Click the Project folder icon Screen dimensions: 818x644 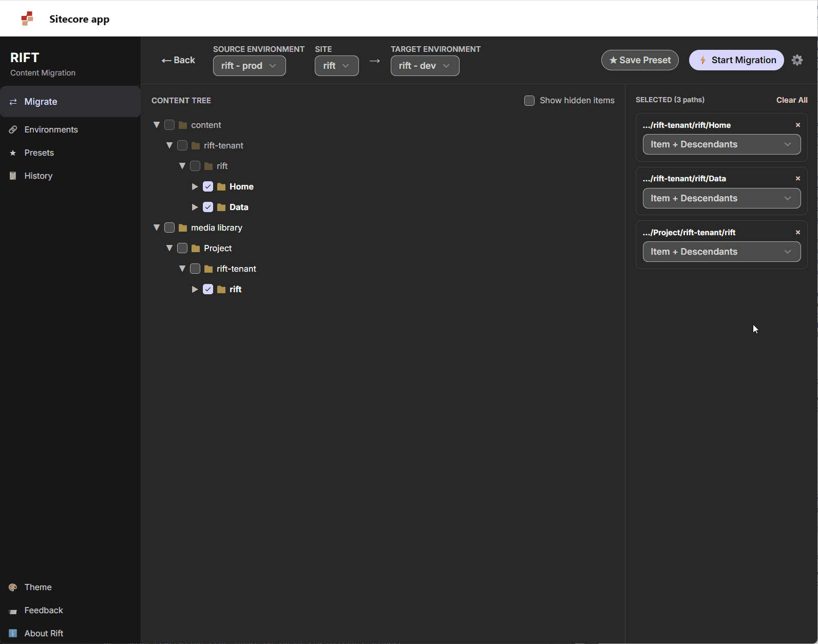[196, 248]
